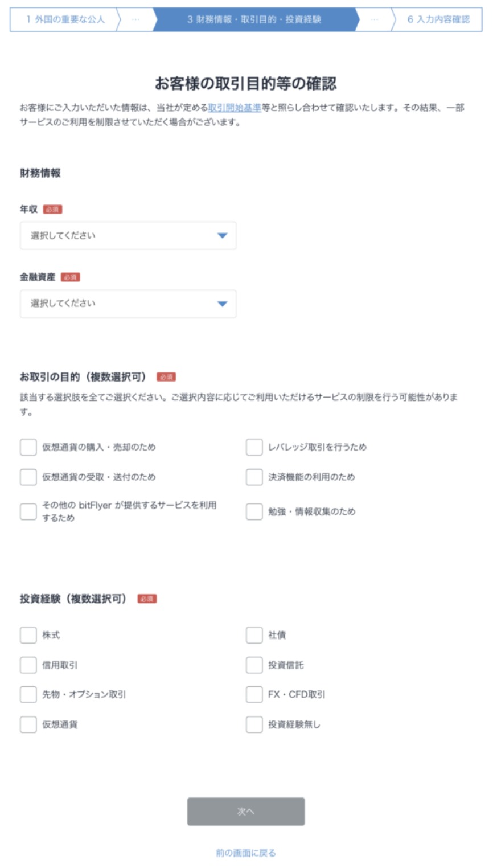The image size is (493, 868).
Task: Check 決済機能の利用のため checkbox
Action: [x=253, y=477]
